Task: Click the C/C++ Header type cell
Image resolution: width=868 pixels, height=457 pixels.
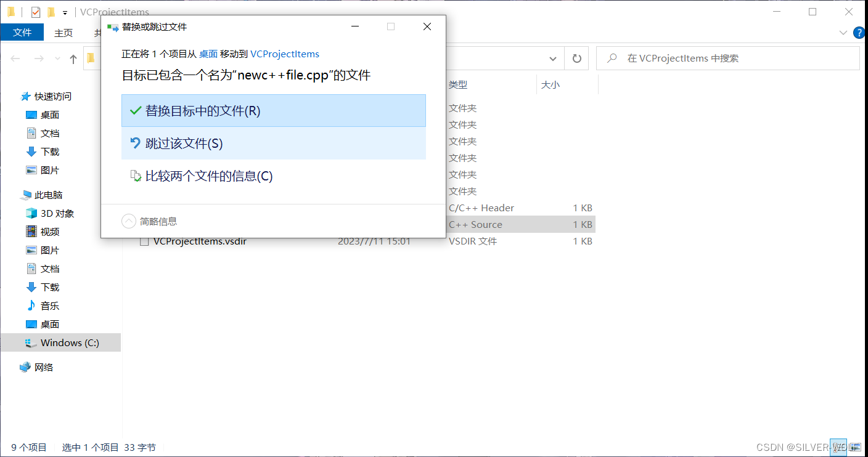Action: 481,208
